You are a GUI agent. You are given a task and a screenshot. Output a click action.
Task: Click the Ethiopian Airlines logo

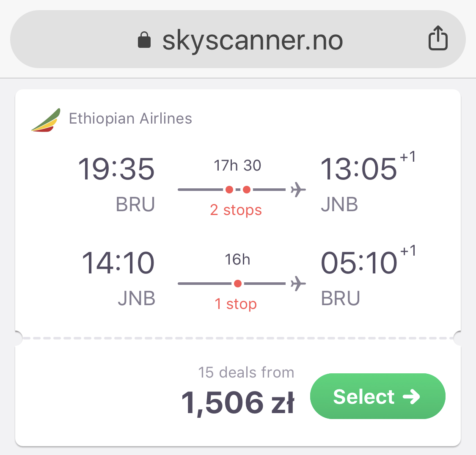click(x=46, y=120)
